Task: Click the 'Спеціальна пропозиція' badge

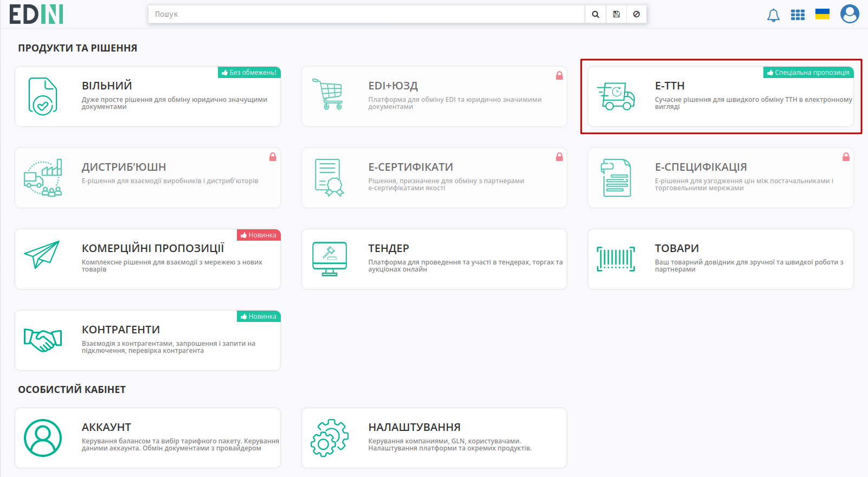Action: [x=808, y=72]
